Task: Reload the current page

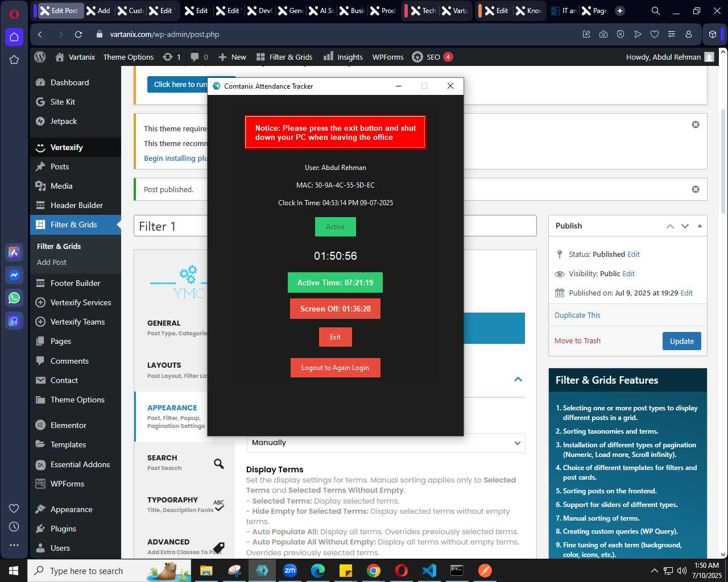Action: [x=78, y=34]
